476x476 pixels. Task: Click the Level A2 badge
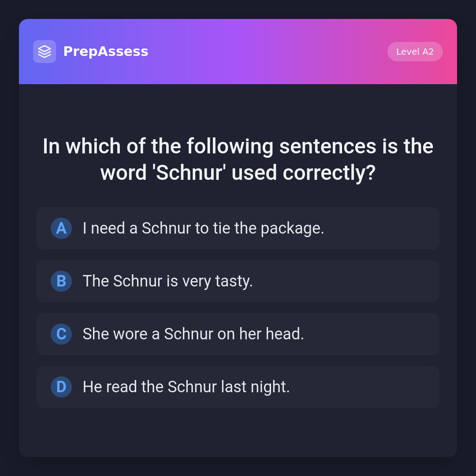click(415, 52)
